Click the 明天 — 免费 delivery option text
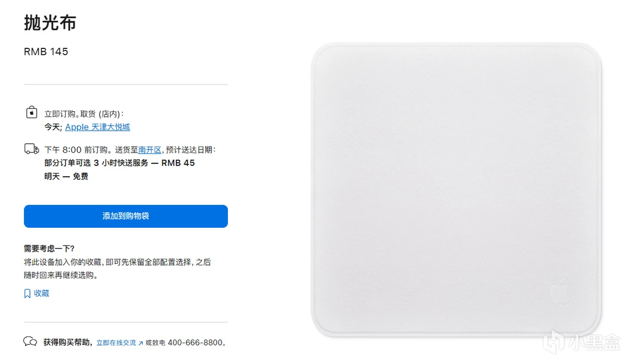639x364 pixels. (66, 176)
